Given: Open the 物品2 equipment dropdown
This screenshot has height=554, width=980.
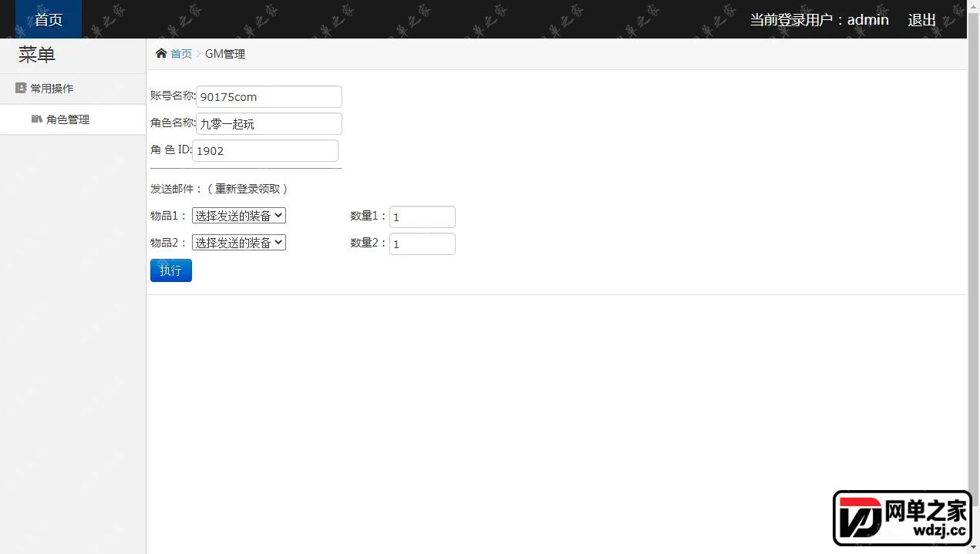Looking at the screenshot, I should coord(239,242).
